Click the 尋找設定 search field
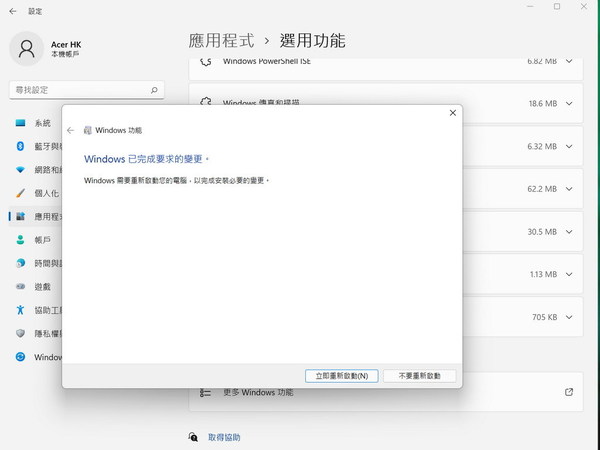This screenshot has height=450, width=600. 87,90
